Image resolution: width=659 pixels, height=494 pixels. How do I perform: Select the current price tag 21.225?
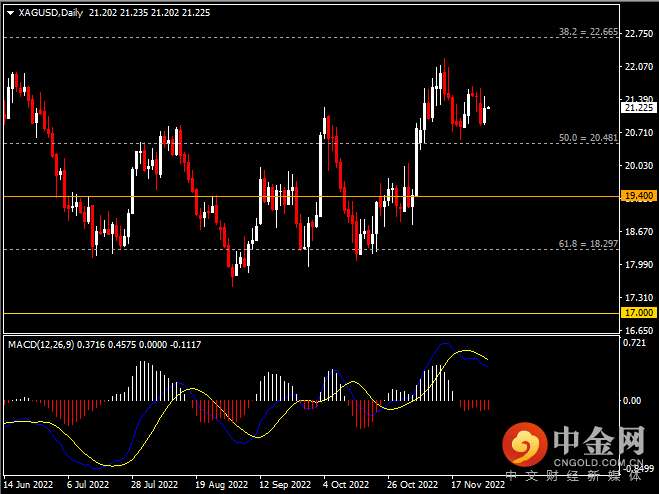638,108
